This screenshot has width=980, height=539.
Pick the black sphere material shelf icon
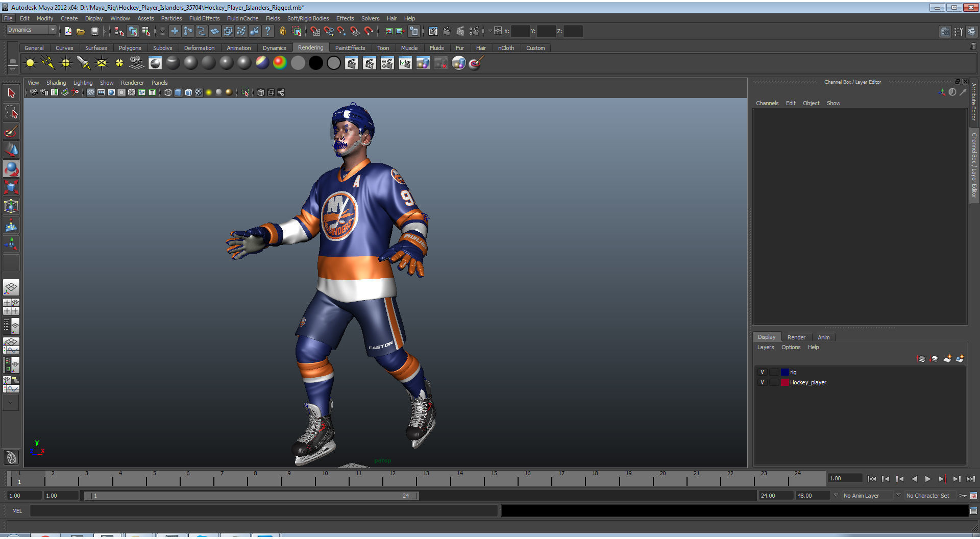[316, 63]
